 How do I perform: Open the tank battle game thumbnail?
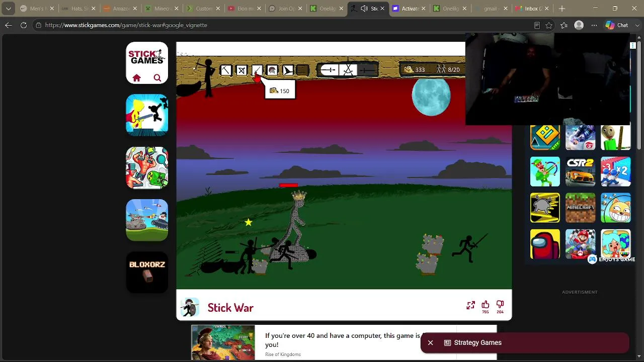point(147,220)
